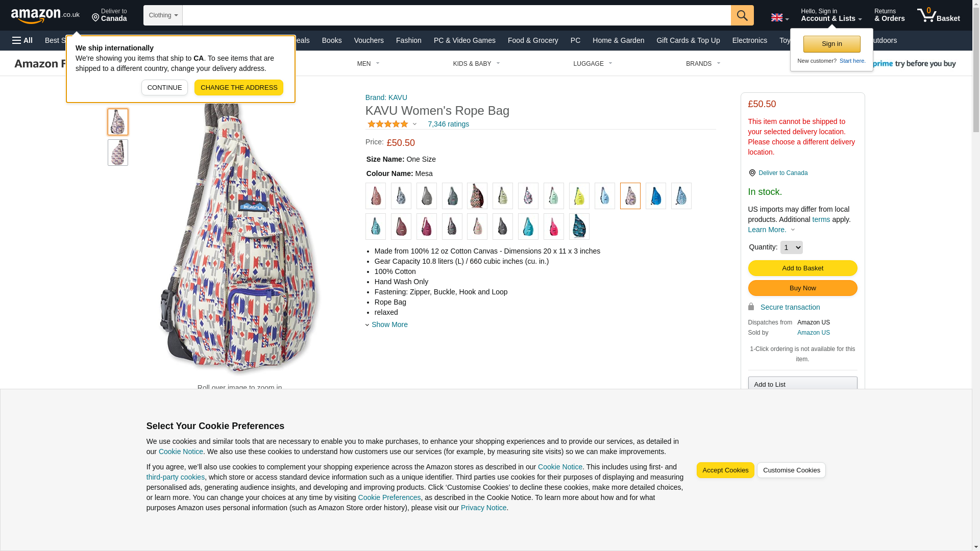Image resolution: width=980 pixels, height=551 pixels.
Task: Click the 7,346 ratings link
Action: click(448, 124)
